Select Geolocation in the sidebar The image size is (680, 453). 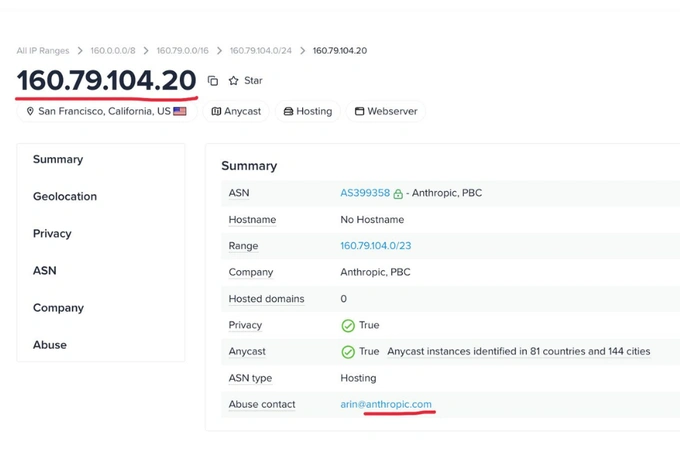[x=65, y=196]
